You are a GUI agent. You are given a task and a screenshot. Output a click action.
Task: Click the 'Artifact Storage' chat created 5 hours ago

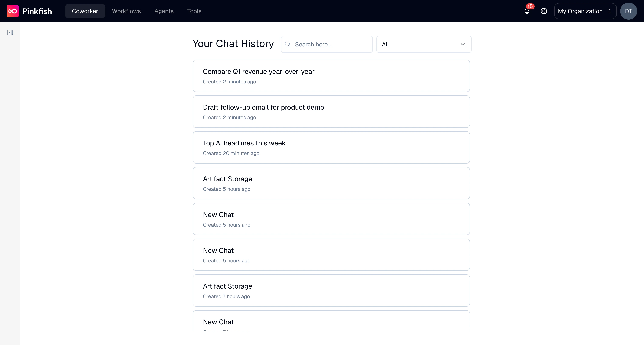[331, 183]
